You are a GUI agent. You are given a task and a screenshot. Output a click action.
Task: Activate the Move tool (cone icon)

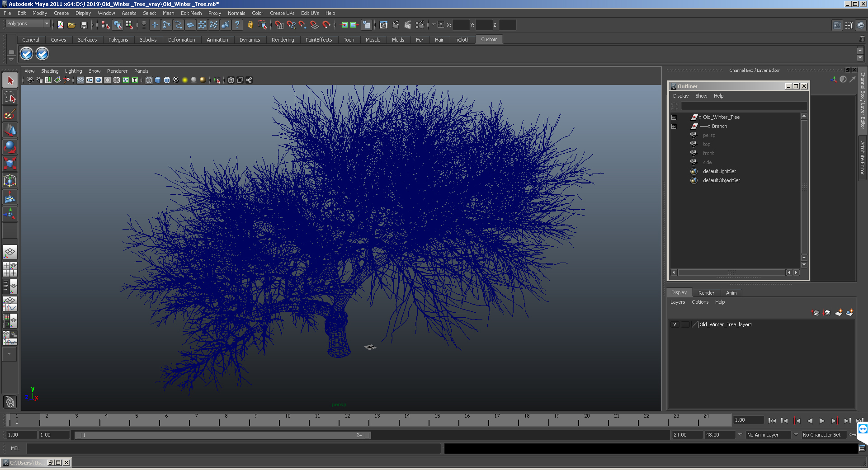[10, 130]
